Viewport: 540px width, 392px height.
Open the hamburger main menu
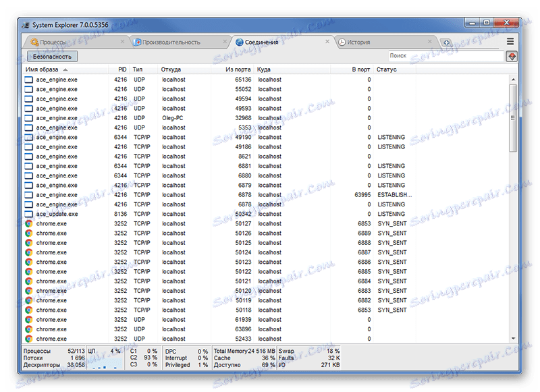pyautogui.click(x=510, y=42)
